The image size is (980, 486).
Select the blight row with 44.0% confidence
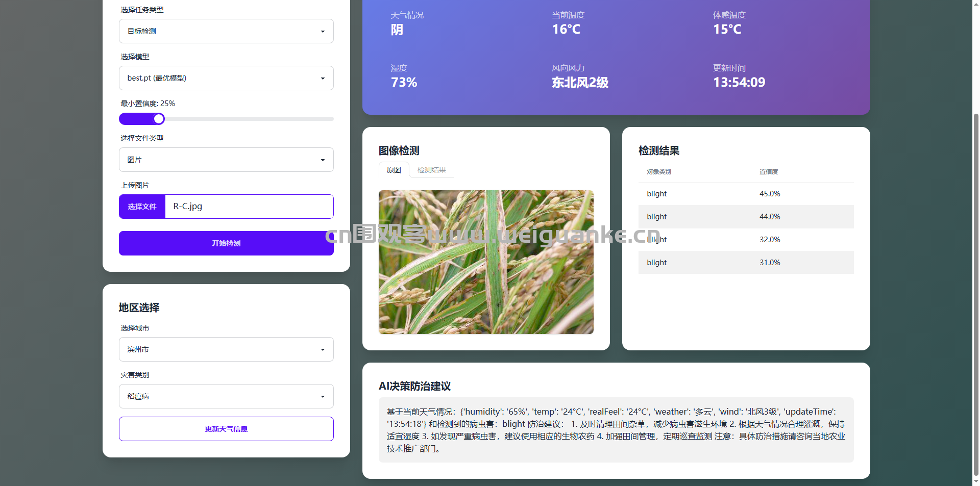point(746,217)
